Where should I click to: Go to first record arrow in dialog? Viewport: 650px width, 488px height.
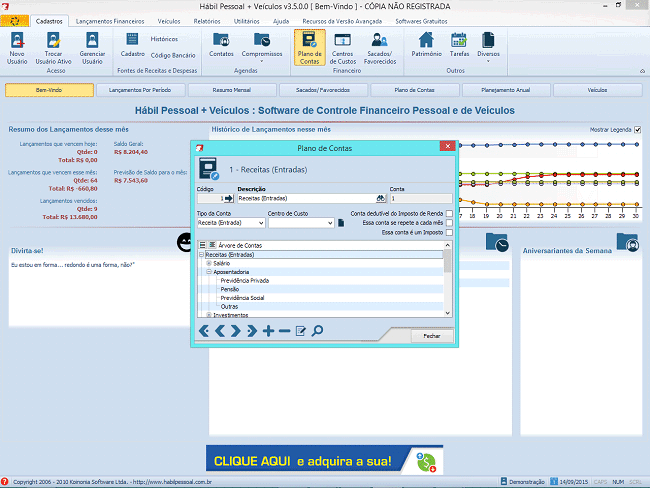pyautogui.click(x=204, y=331)
